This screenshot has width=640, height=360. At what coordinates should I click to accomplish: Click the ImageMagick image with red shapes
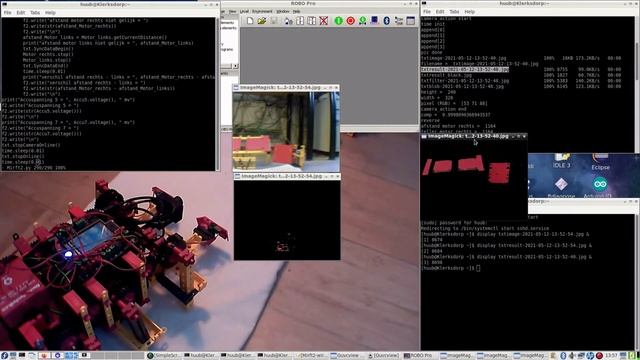(473, 180)
